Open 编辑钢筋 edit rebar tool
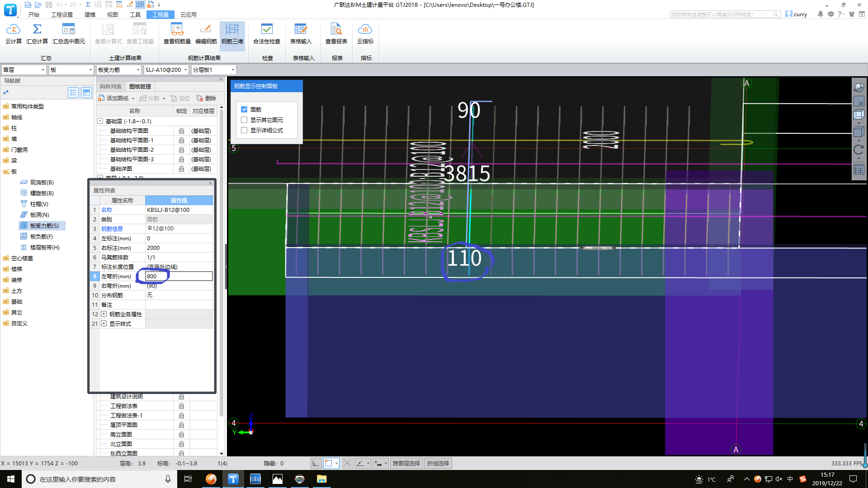The height and width of the screenshot is (488, 868). point(206,34)
